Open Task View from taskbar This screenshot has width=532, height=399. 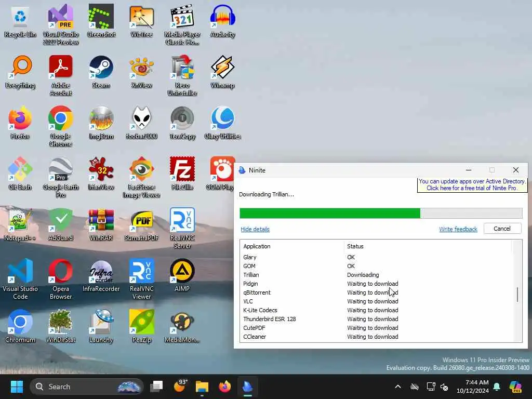157,387
